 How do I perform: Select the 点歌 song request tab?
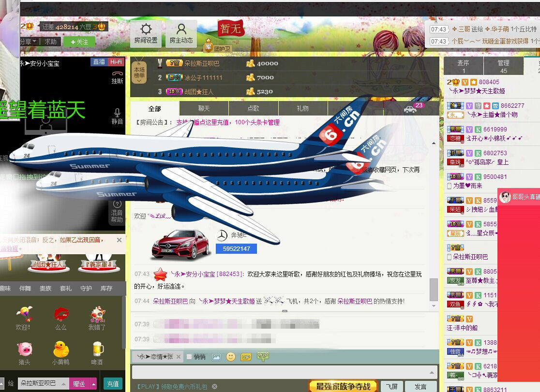[x=253, y=108]
